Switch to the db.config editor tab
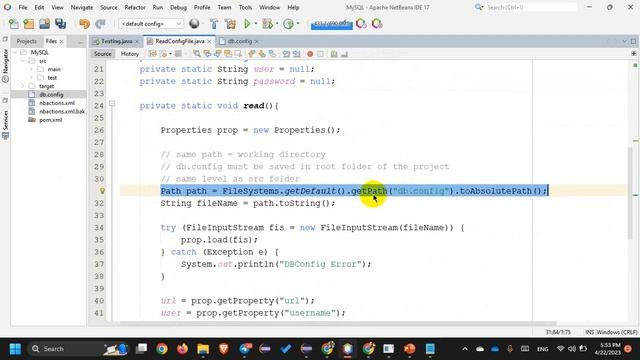The image size is (640, 360). click(x=240, y=41)
